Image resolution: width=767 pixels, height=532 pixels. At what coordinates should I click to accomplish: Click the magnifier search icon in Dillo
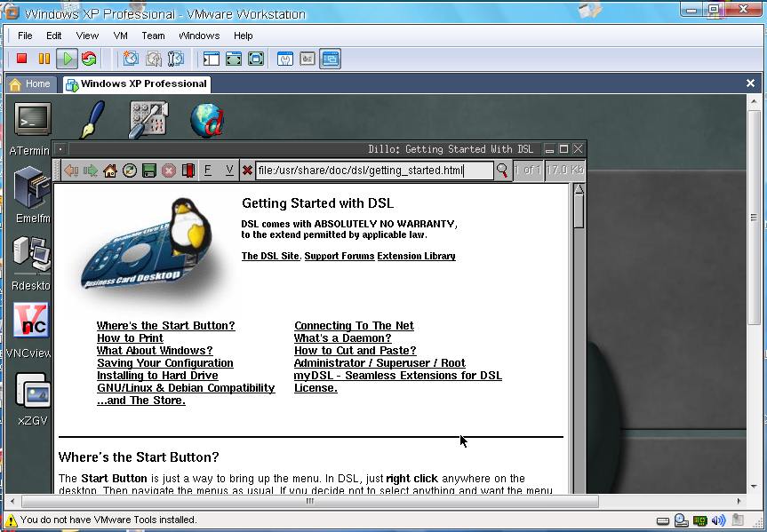(502, 171)
